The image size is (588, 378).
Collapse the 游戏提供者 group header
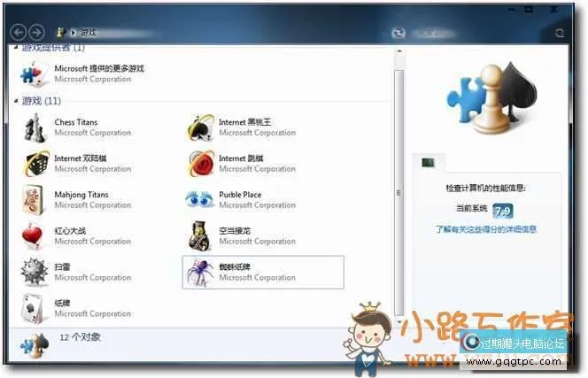pos(17,48)
